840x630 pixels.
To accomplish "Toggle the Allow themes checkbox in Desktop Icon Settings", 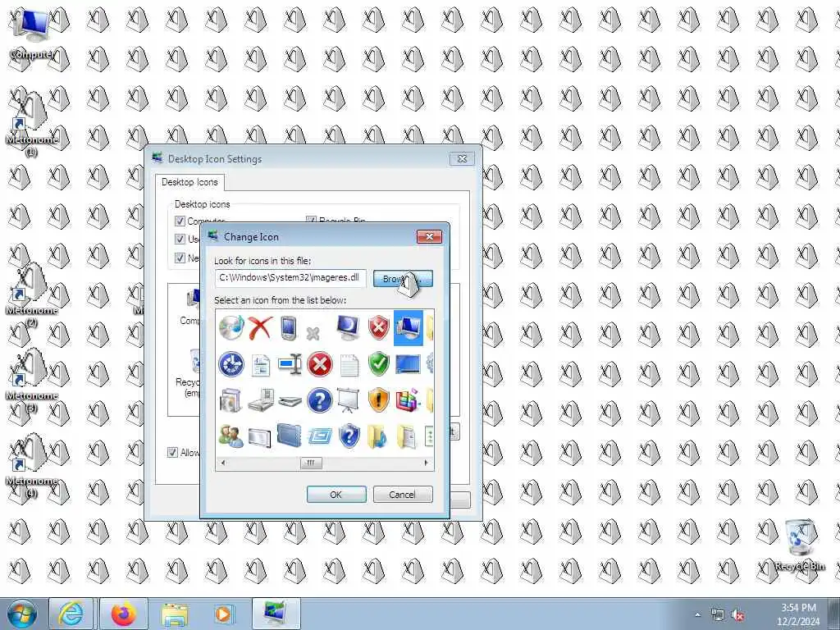I will pyautogui.click(x=172, y=452).
